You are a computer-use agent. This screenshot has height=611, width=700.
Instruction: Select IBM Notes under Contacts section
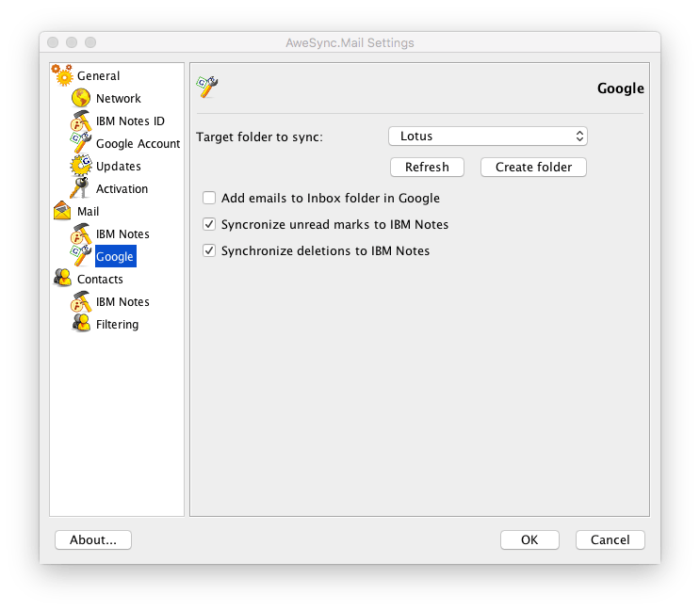pos(122,301)
